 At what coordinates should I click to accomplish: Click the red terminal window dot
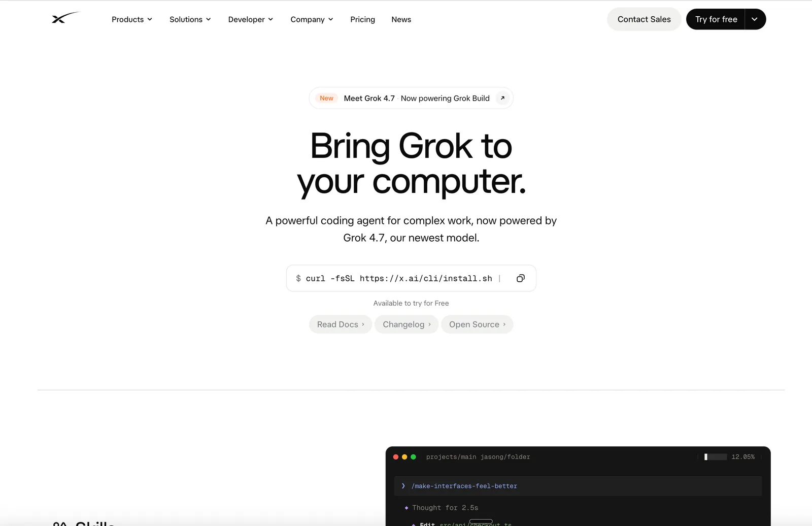coord(396,457)
